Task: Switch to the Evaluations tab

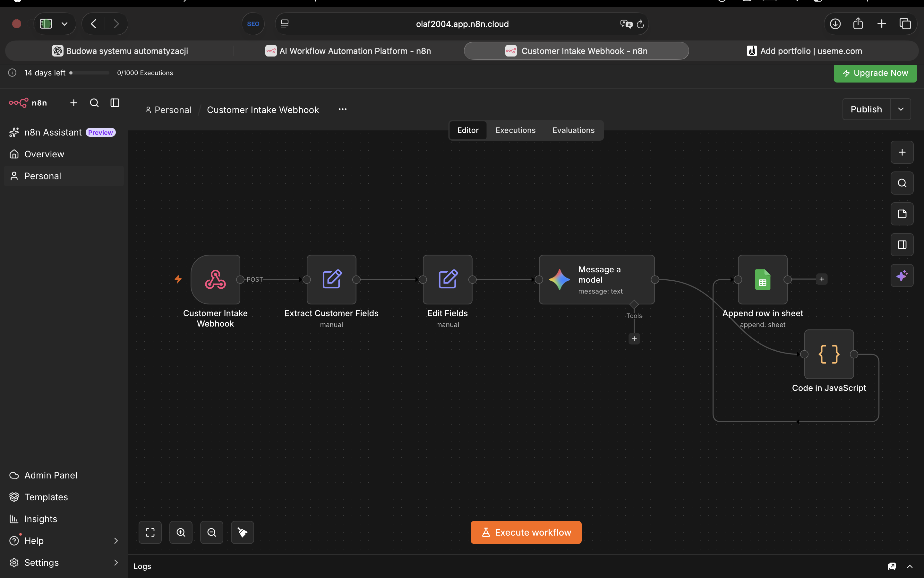Action: click(x=573, y=130)
